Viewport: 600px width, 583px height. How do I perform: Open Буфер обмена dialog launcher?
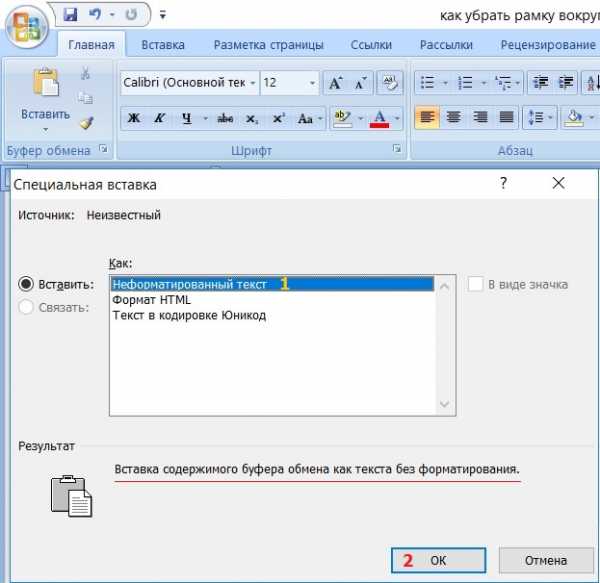(x=103, y=148)
